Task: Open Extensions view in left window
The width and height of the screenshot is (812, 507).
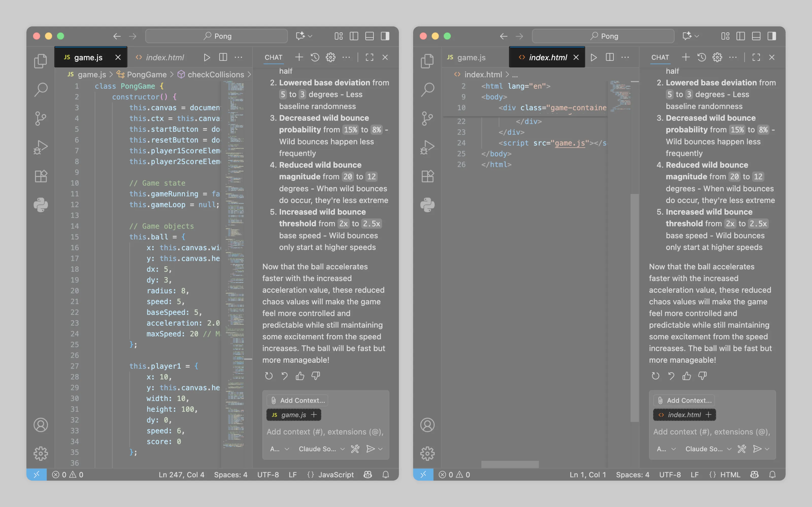Action: click(x=41, y=176)
